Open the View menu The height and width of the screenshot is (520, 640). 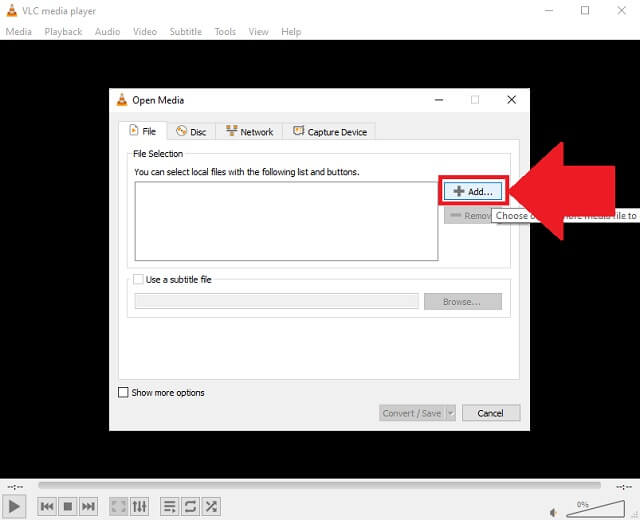pos(258,31)
